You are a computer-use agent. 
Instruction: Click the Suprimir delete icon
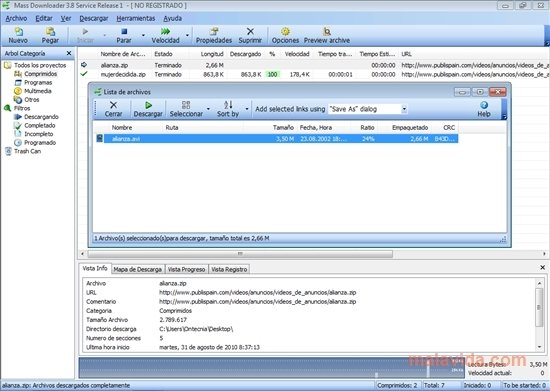pyautogui.click(x=250, y=32)
